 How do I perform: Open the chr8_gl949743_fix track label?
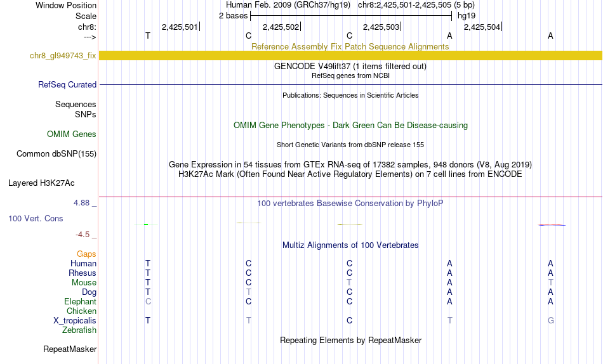(63, 55)
